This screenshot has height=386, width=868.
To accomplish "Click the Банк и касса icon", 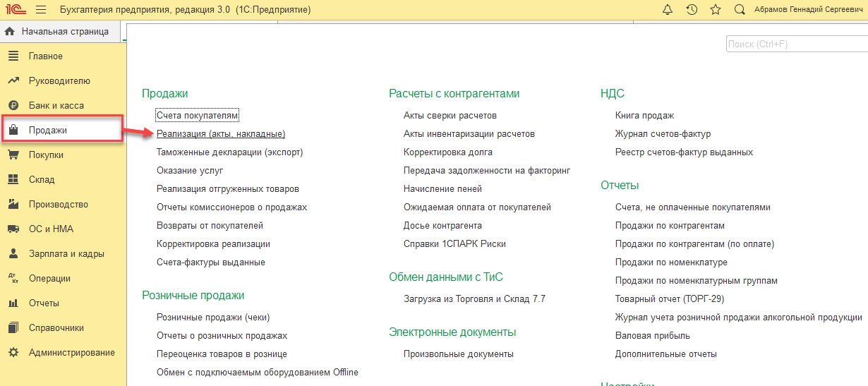I will coord(13,106).
